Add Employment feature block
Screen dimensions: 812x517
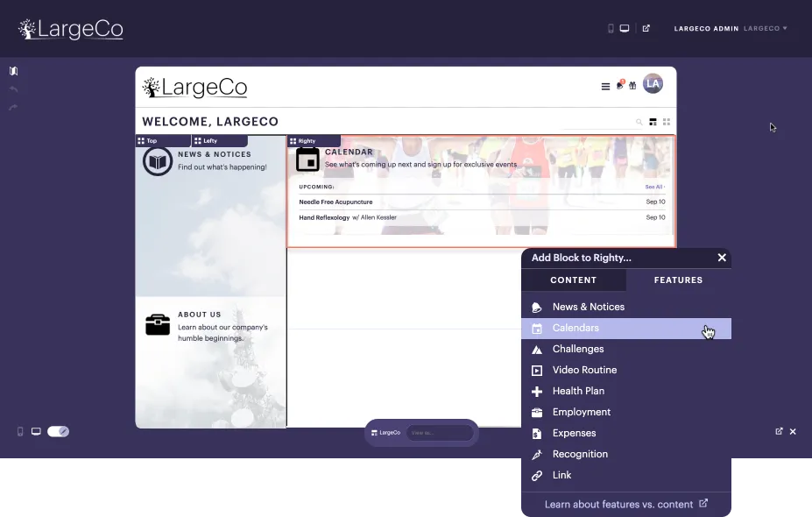pyautogui.click(x=626, y=413)
